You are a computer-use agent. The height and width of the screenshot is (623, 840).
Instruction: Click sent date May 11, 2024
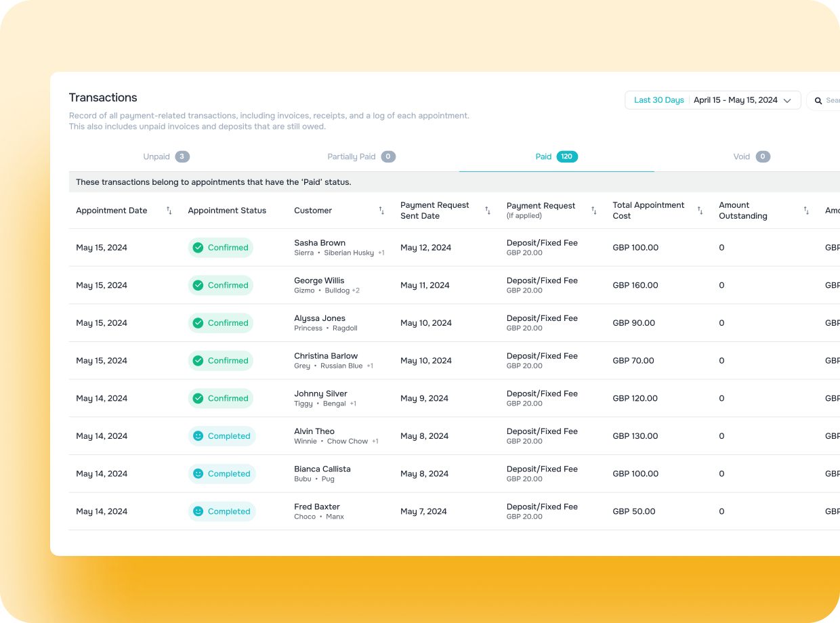tap(425, 286)
